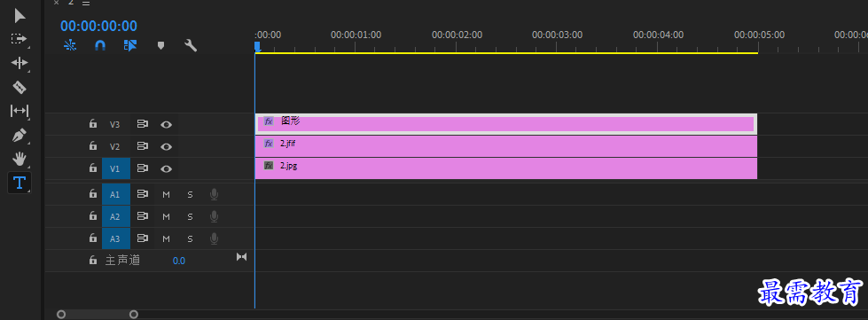Screen dimensions: 868x320
Task: Solo the A2 audio track
Action: (190, 216)
